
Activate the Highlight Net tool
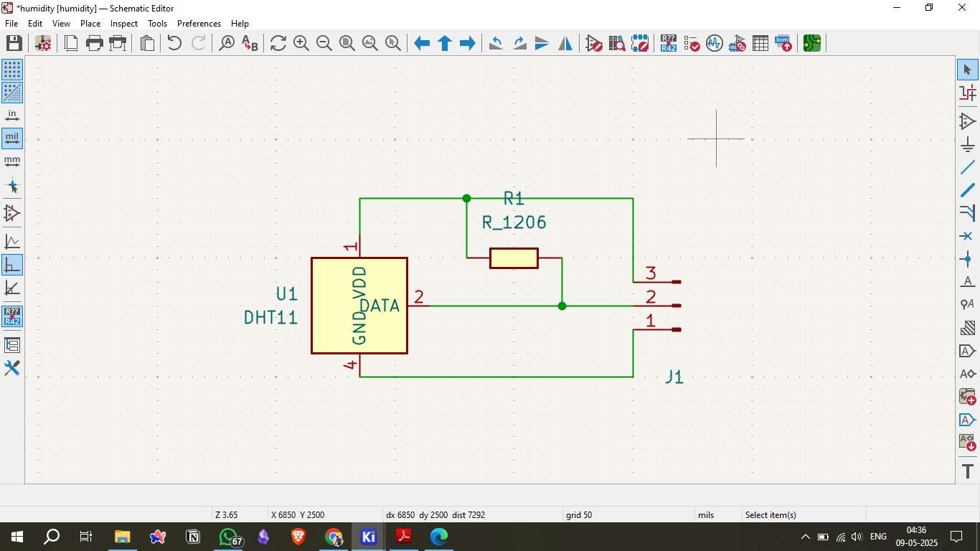[x=968, y=93]
